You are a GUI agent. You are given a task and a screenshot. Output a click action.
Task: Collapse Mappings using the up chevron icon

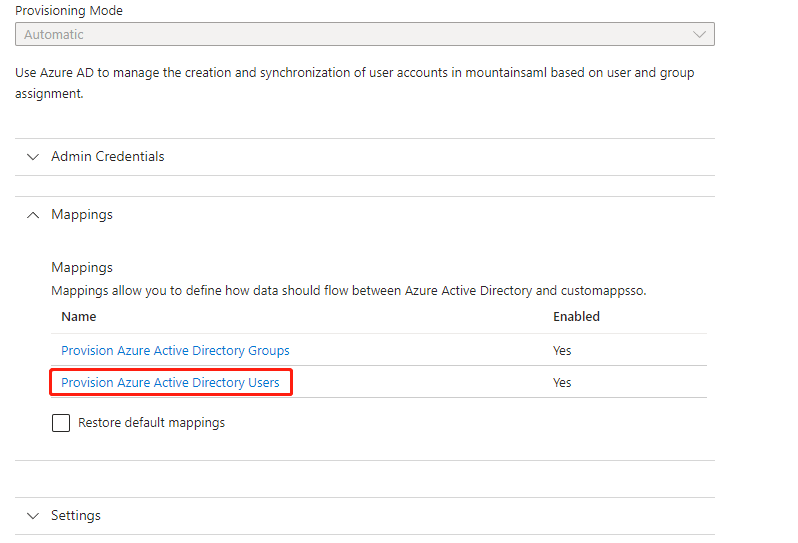pos(33,215)
